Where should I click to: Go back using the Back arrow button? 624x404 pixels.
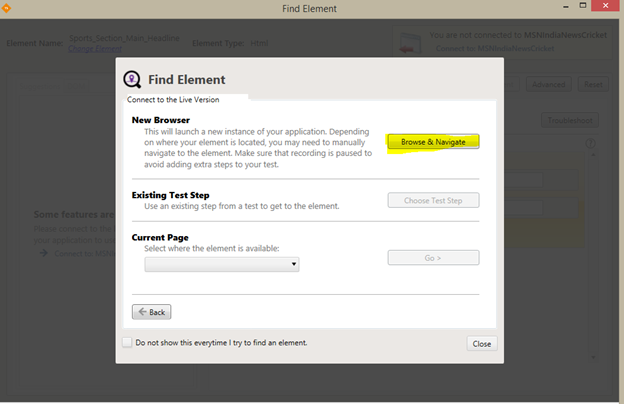151,312
